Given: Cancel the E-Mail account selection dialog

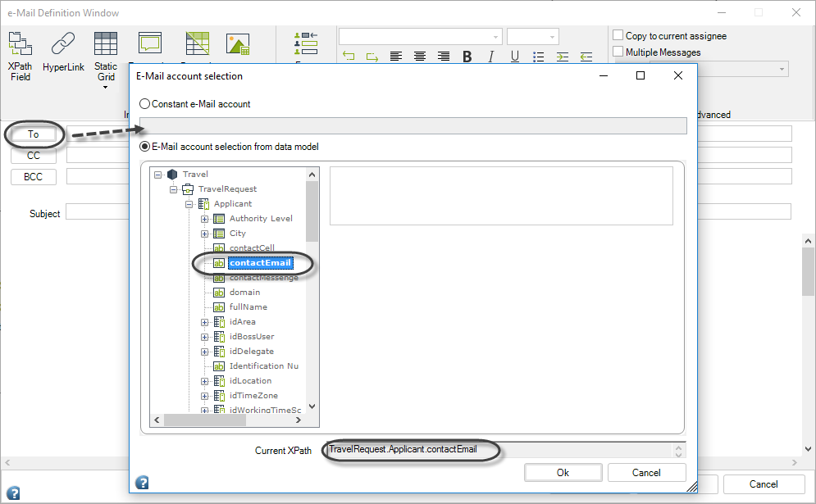Looking at the screenshot, I should (x=647, y=472).
